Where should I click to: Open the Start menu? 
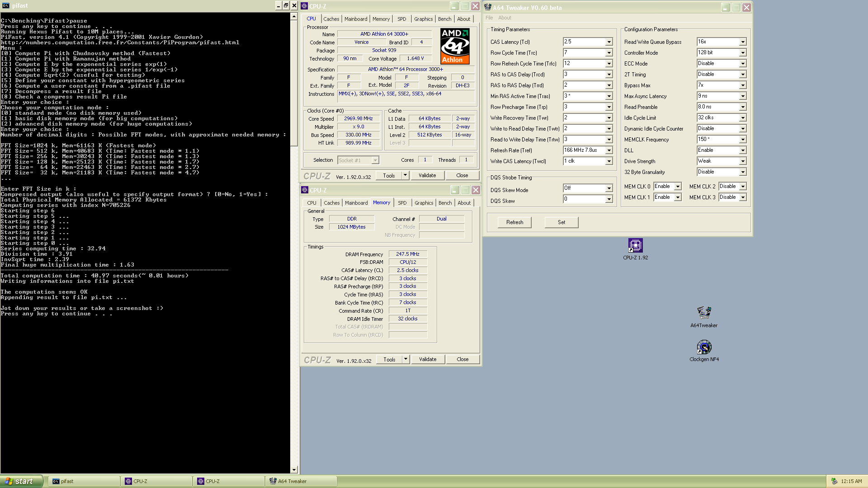[22, 481]
